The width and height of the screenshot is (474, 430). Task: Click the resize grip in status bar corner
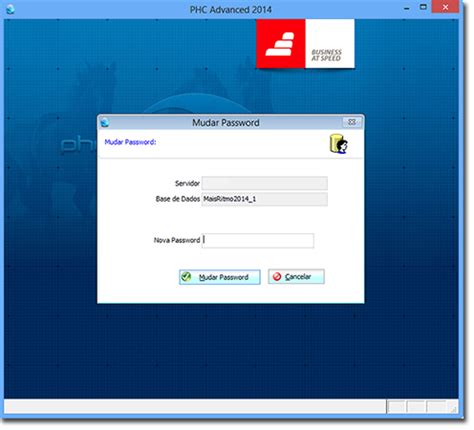[454, 409]
